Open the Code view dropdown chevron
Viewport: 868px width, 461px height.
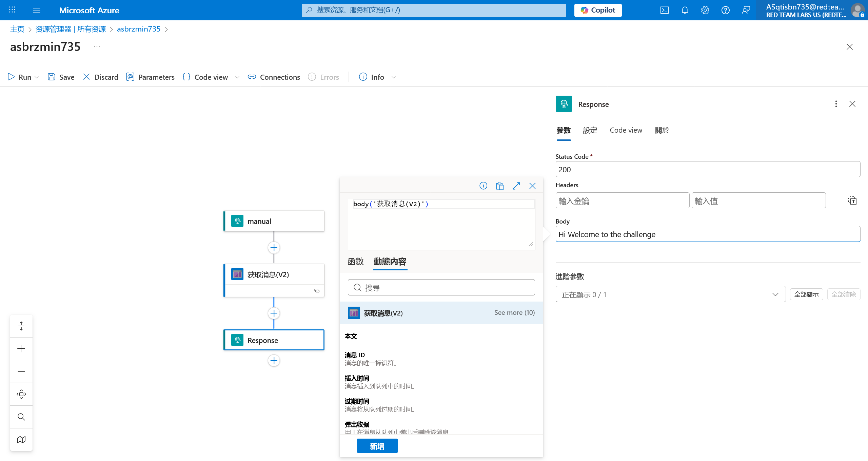[x=237, y=77]
